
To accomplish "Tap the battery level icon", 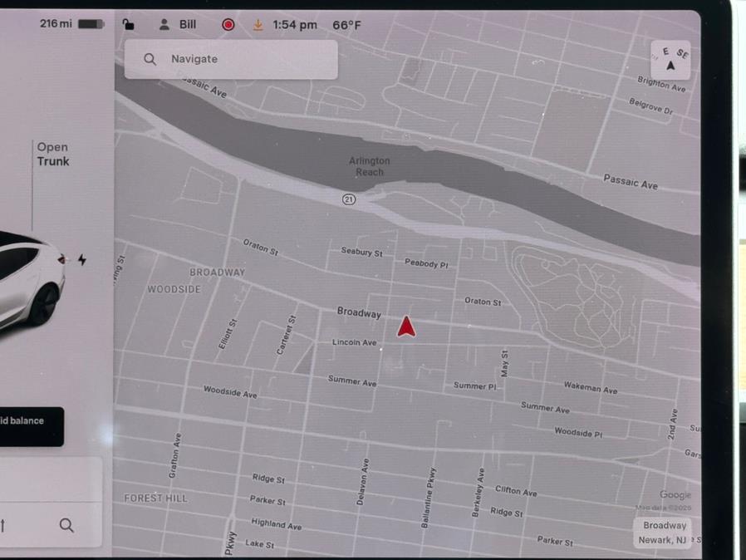I will point(91,24).
